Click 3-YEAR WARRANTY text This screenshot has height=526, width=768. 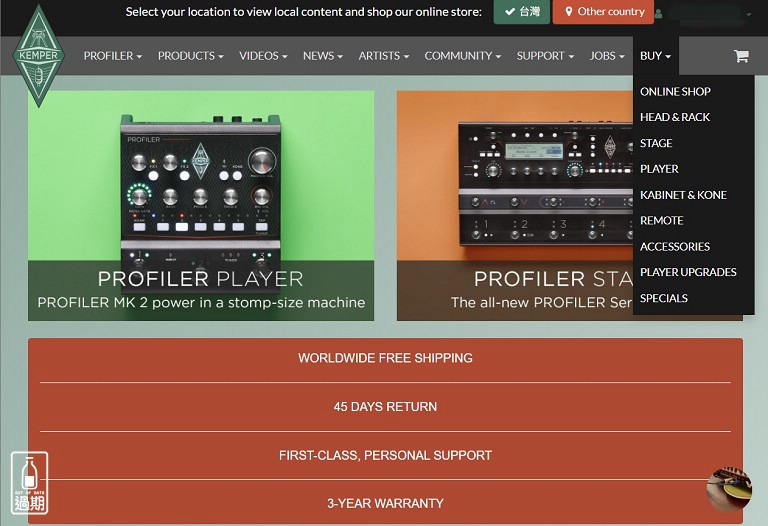pyautogui.click(x=385, y=503)
